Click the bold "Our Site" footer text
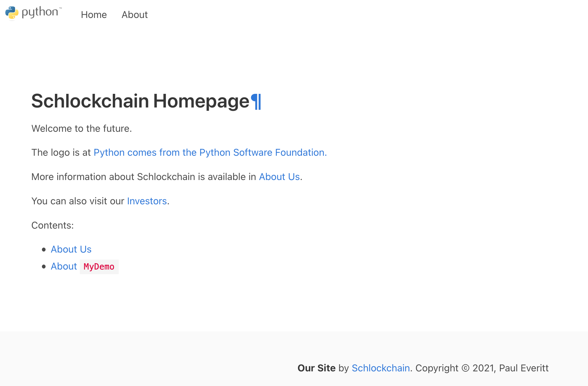 coord(316,368)
